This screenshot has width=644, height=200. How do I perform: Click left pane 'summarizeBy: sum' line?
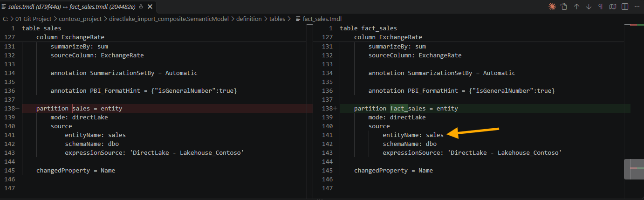point(79,47)
